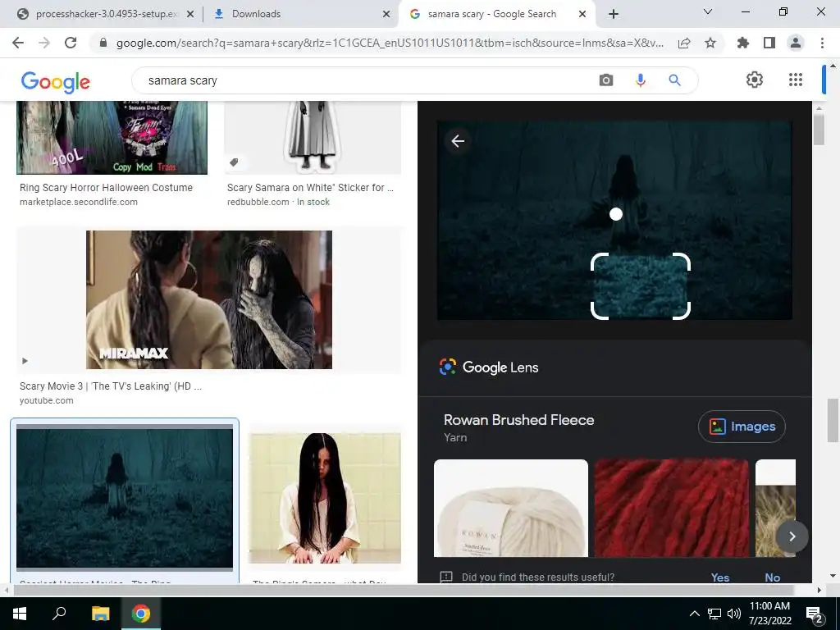Open the network icon in the system tray

click(x=714, y=614)
